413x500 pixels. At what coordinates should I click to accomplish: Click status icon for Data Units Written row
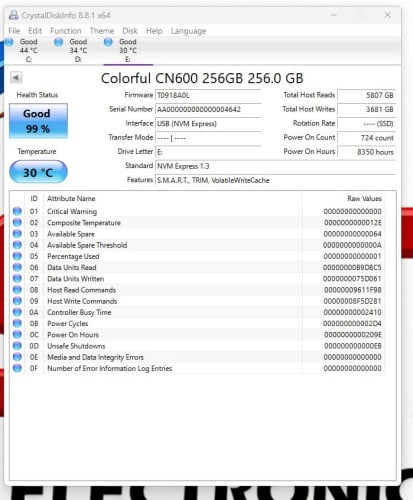(17, 278)
